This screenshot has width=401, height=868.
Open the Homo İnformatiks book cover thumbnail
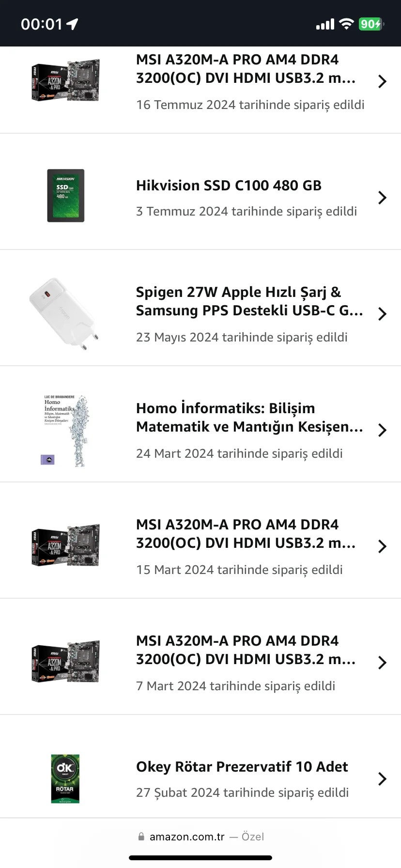[x=65, y=430]
